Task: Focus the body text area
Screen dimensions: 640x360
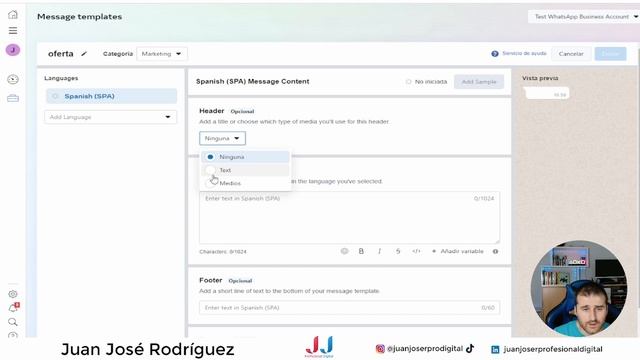Action: pyautogui.click(x=349, y=218)
